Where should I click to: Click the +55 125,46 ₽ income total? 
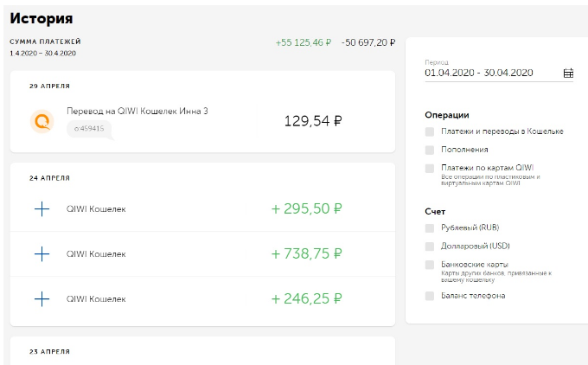304,42
